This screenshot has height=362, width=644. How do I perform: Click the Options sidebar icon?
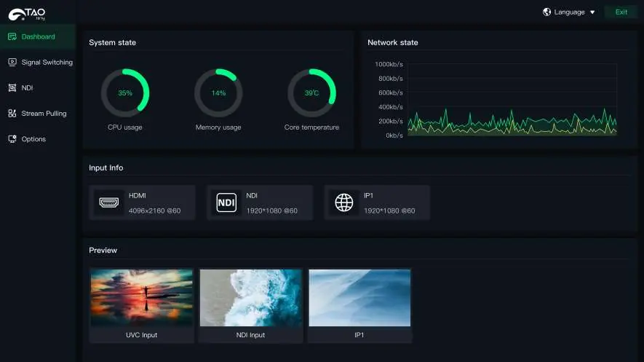tap(12, 139)
